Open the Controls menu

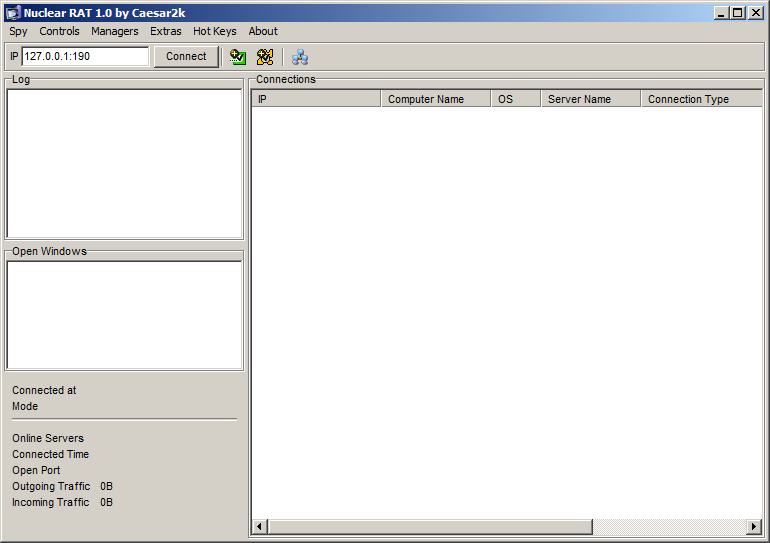pos(59,31)
